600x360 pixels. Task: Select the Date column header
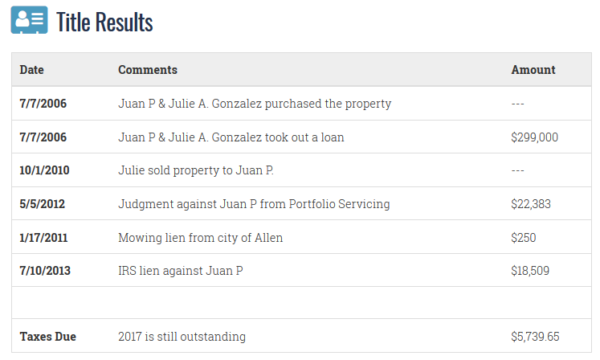coord(32,70)
